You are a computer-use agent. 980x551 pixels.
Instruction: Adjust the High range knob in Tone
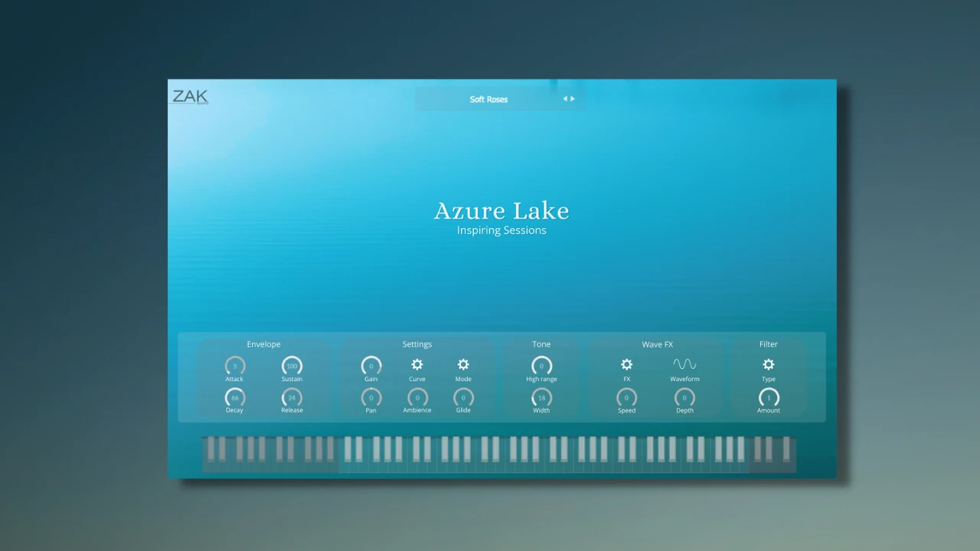(541, 367)
